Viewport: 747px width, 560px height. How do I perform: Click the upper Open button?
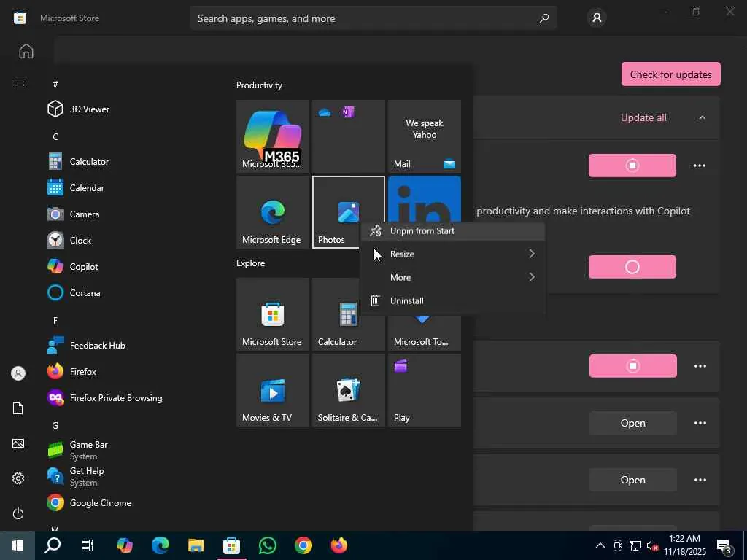click(x=632, y=423)
